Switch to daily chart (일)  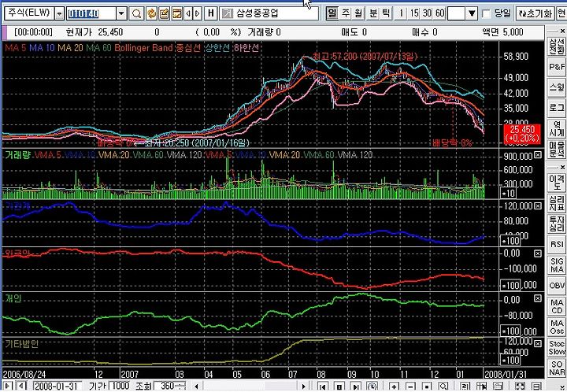(332, 13)
